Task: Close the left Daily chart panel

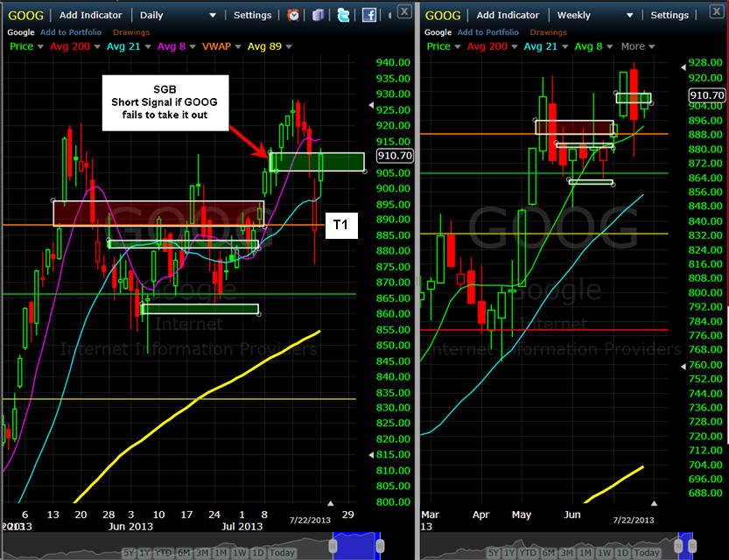Action: point(404,11)
